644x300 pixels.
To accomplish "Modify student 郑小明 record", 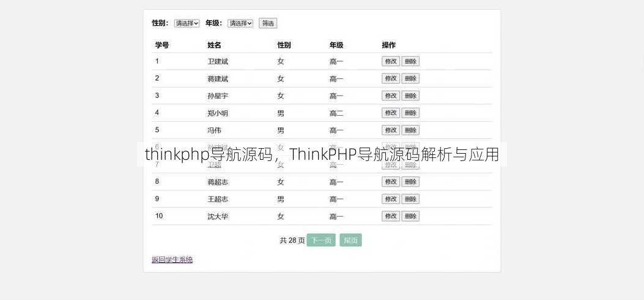I will point(391,113).
